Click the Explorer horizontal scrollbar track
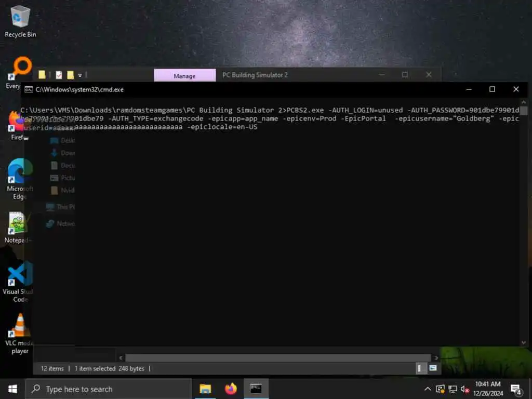The width and height of the screenshot is (532, 399). (278, 357)
